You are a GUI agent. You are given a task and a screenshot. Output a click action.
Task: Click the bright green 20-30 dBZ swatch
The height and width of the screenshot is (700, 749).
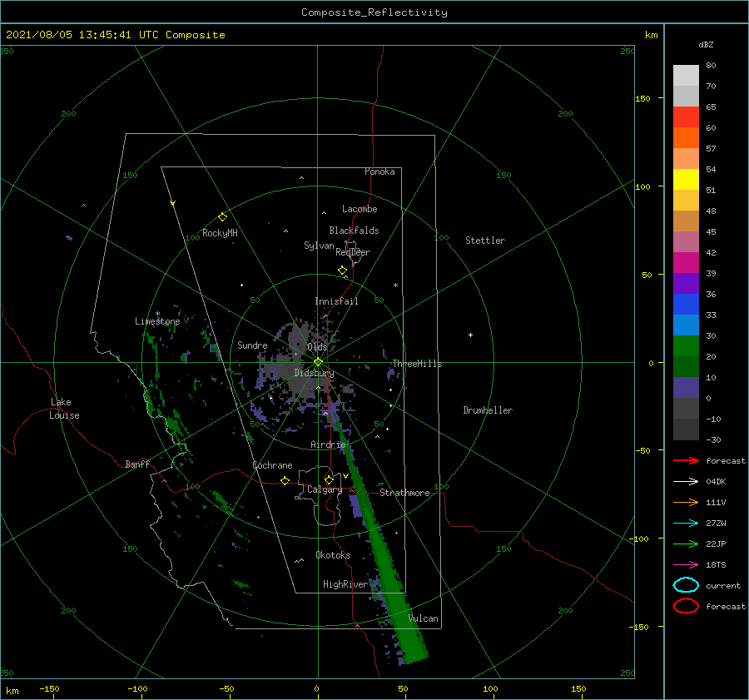(686, 346)
